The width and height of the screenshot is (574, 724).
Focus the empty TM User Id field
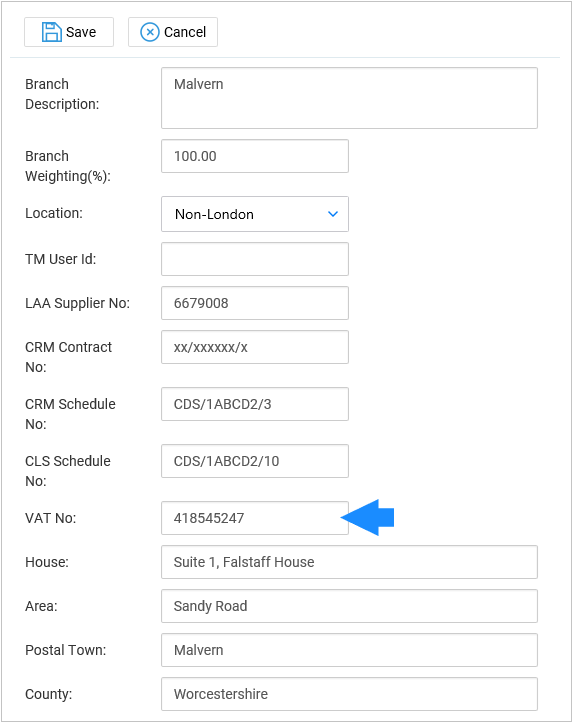[255, 259]
